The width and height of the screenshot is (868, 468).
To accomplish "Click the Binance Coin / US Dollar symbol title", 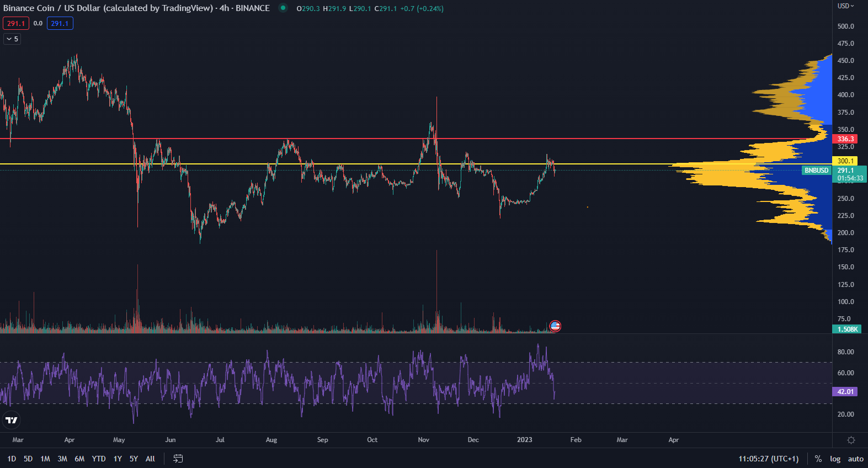I will tap(108, 8).
